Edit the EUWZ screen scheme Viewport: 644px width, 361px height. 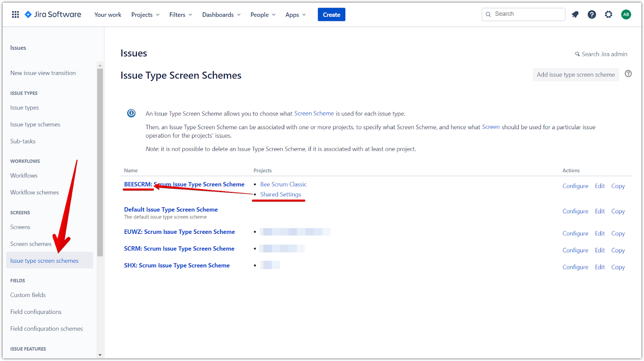click(x=600, y=233)
